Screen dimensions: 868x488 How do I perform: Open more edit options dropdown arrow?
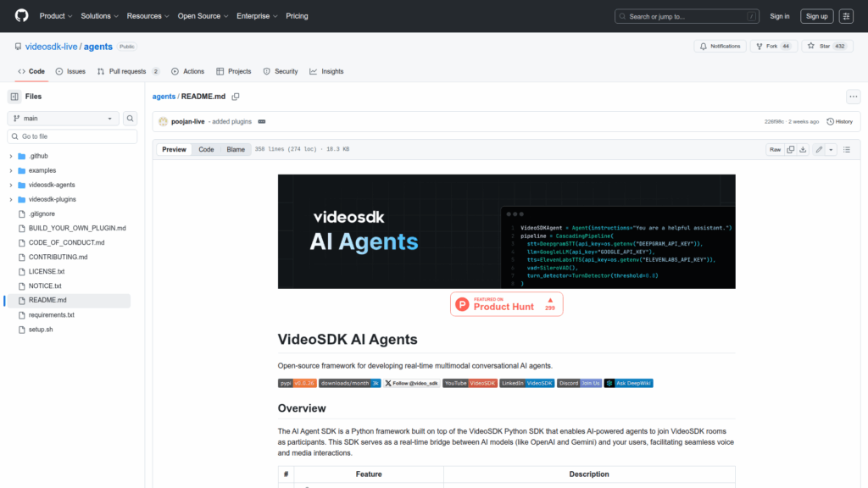coord(831,149)
